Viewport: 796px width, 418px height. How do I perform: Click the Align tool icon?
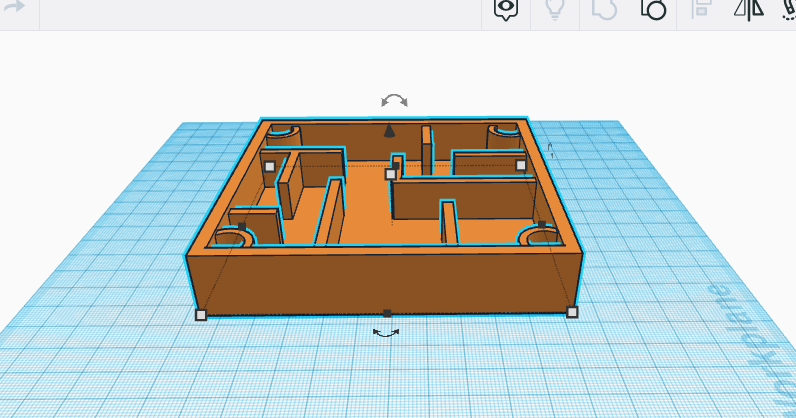click(702, 9)
